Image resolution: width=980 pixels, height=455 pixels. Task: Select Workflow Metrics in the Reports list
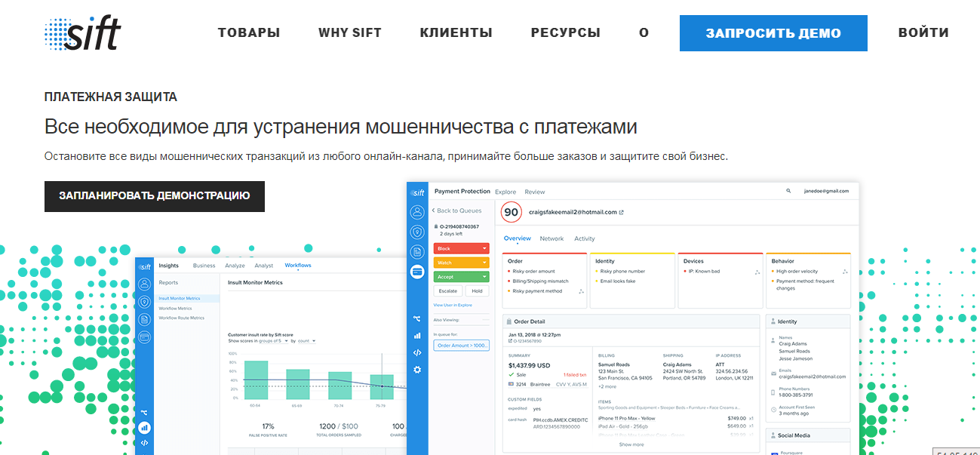[175, 309]
